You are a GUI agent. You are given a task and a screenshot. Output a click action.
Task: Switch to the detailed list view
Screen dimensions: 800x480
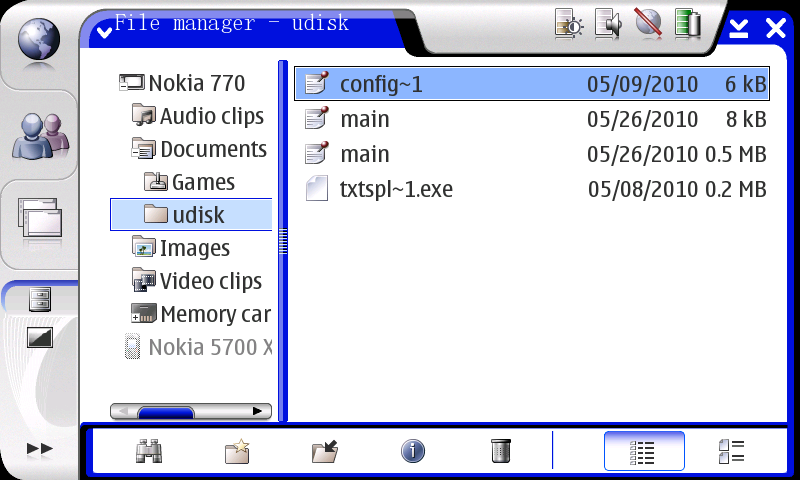click(644, 451)
